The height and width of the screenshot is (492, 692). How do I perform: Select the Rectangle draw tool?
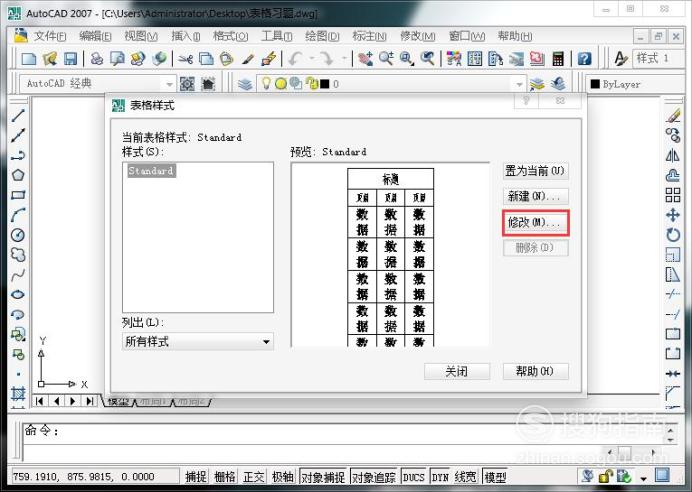18,195
